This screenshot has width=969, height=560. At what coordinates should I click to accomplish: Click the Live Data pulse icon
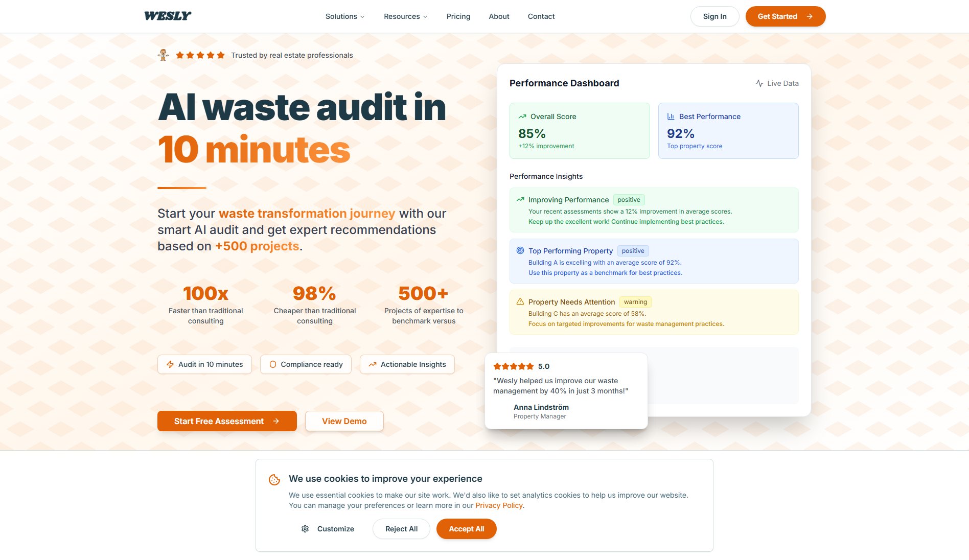[x=759, y=83]
